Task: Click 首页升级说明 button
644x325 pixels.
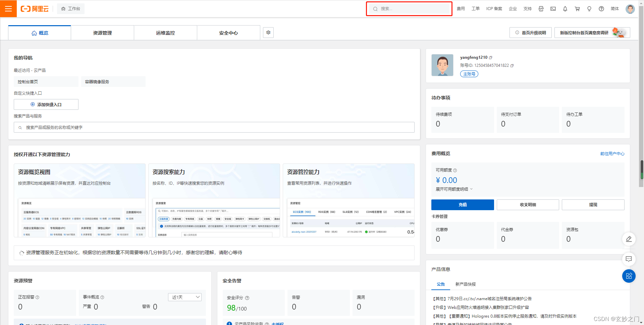Action: click(x=531, y=33)
